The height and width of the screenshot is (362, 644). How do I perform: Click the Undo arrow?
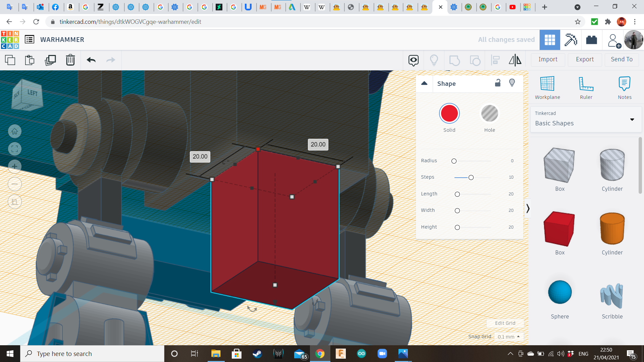[x=91, y=60]
